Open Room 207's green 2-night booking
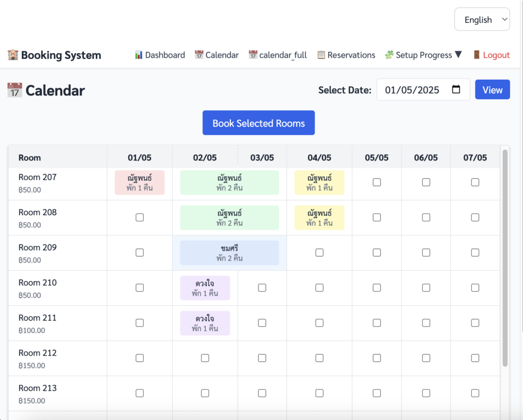The height and width of the screenshot is (420, 523). (229, 182)
